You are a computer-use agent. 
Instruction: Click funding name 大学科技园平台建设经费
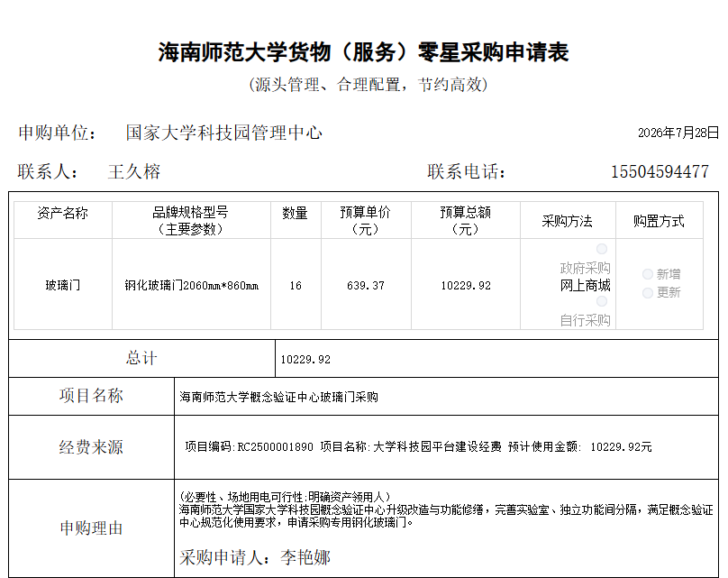(x=437, y=447)
